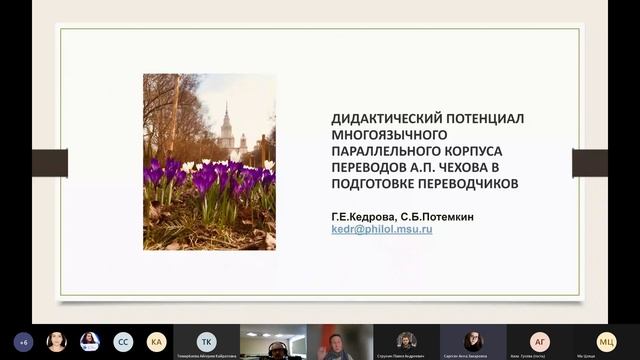
Task: Select the ТК participant tile
Action: coord(207,342)
